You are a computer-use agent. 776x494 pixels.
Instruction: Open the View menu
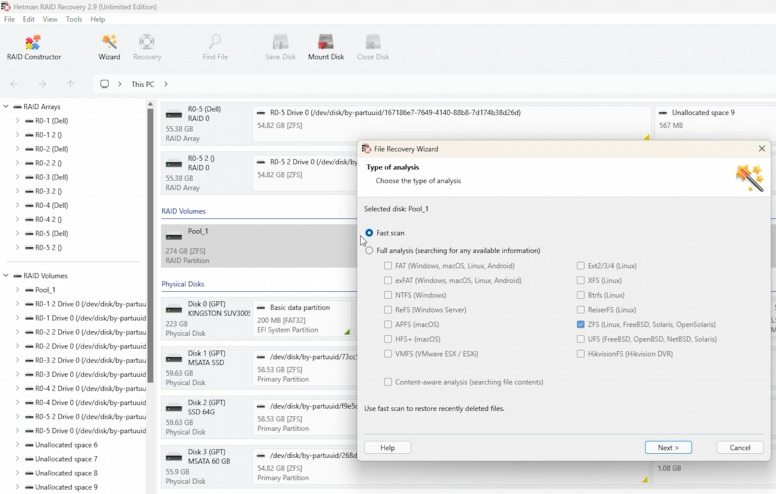50,19
